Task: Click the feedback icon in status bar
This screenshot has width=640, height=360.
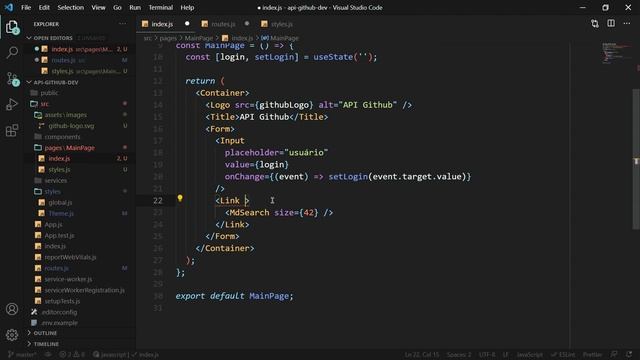Action: click(x=614, y=355)
